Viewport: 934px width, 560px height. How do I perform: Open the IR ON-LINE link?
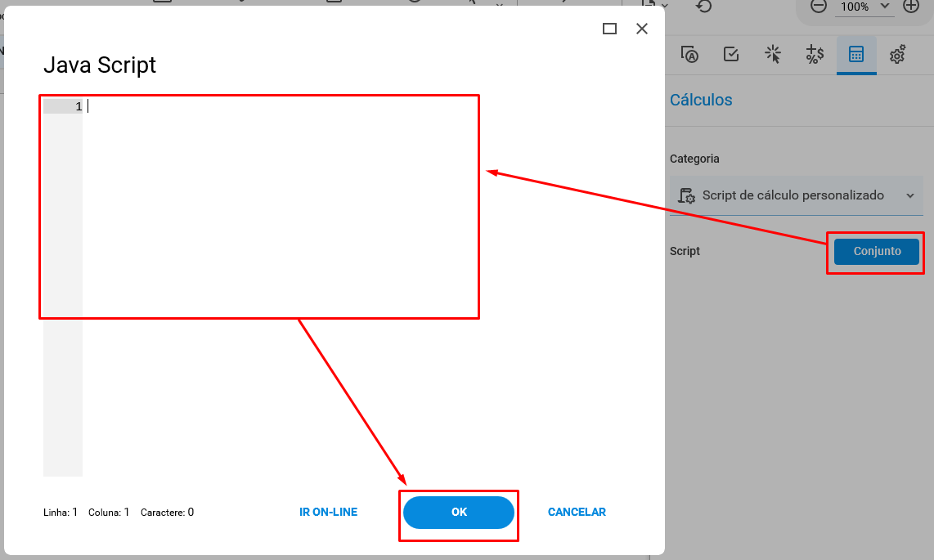click(x=328, y=512)
